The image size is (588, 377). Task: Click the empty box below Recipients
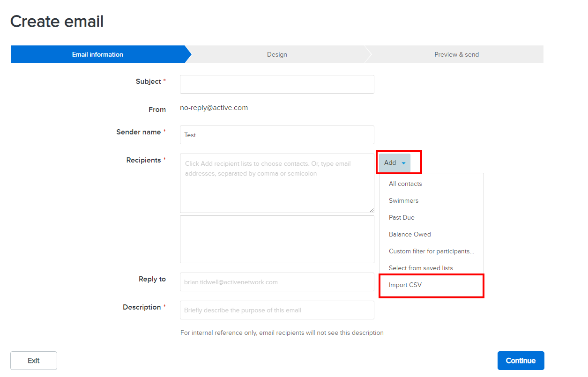pyautogui.click(x=277, y=239)
